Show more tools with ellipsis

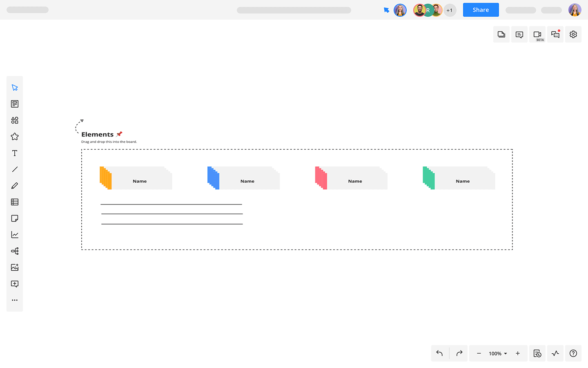[15, 300]
